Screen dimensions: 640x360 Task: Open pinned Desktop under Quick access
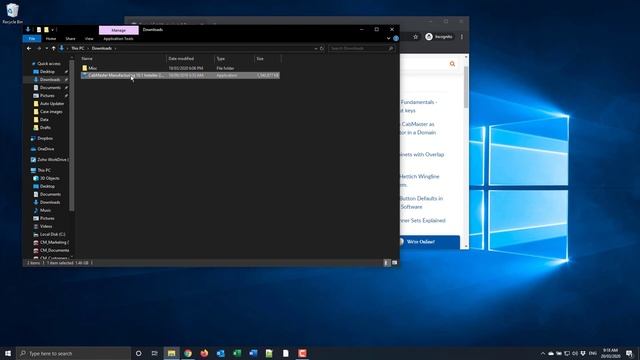click(47, 72)
